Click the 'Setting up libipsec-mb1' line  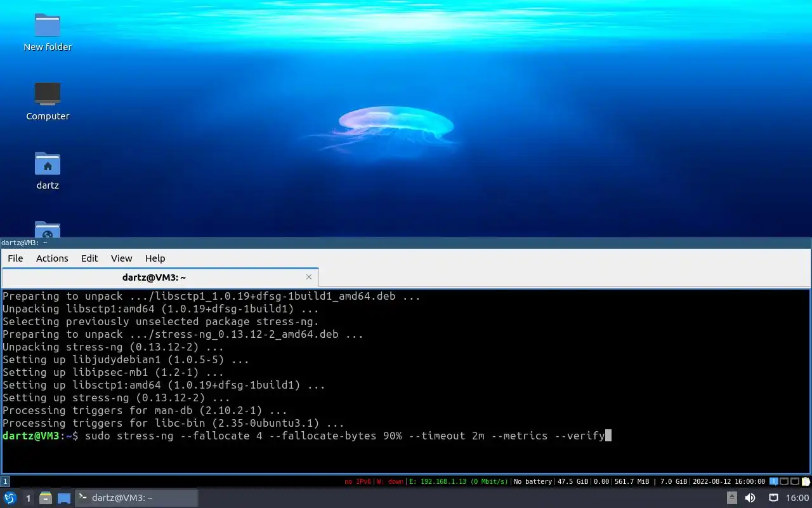[x=113, y=372]
